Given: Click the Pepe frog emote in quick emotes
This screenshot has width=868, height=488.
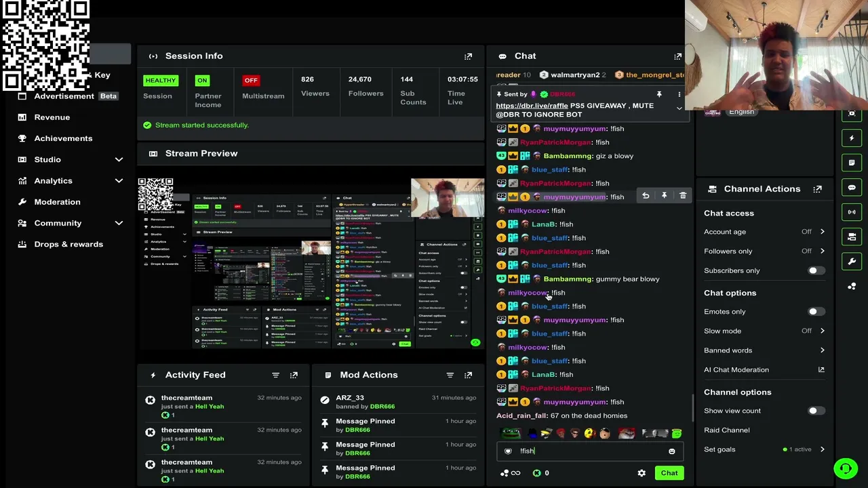Looking at the screenshot, I should pos(511,434).
